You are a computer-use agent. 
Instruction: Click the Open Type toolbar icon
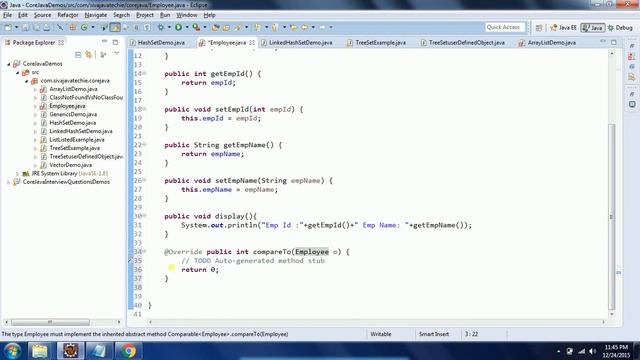click(215, 27)
